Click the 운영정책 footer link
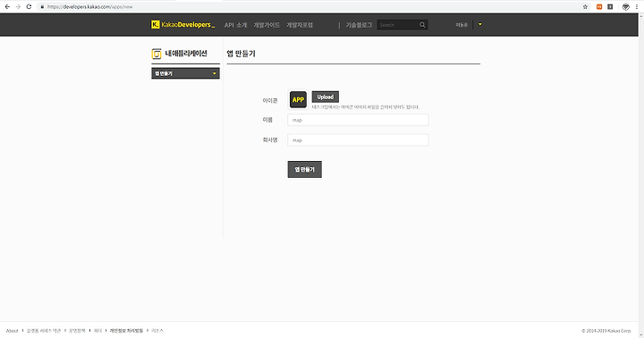This screenshot has width=644, height=338. tap(77, 331)
